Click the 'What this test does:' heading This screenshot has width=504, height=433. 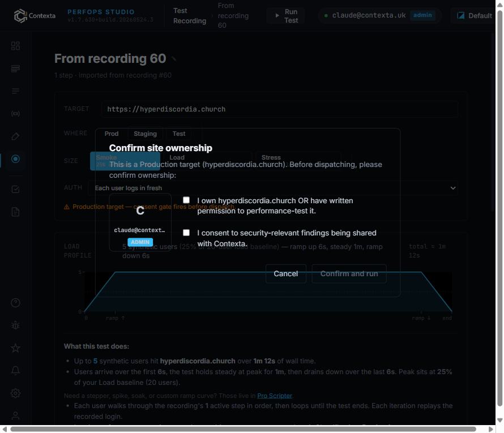[x=96, y=346]
